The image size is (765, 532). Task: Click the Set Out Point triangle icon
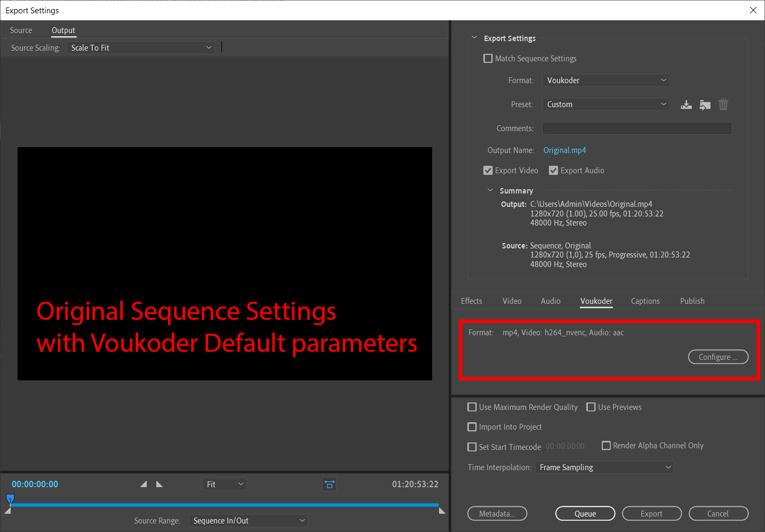tap(159, 484)
